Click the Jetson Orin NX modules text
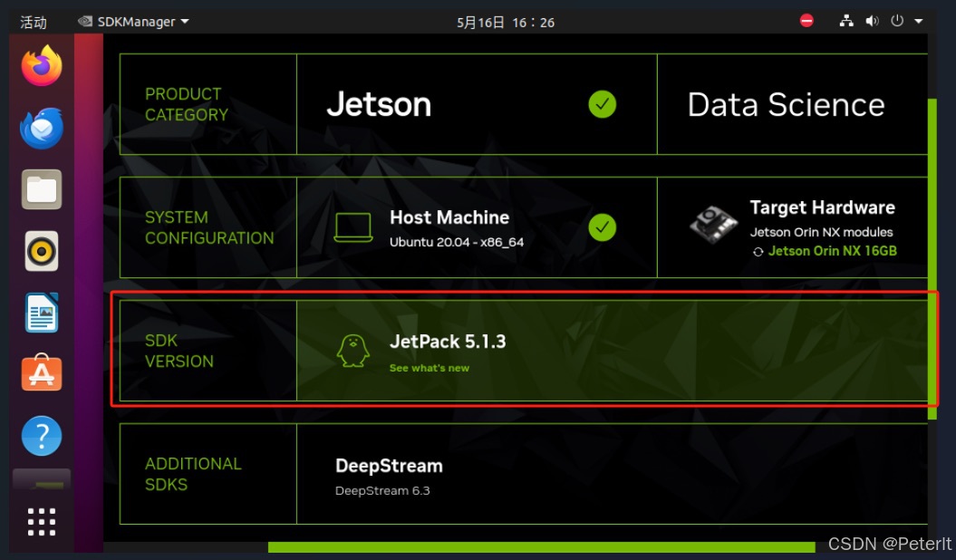The height and width of the screenshot is (560, 956). coord(821,232)
